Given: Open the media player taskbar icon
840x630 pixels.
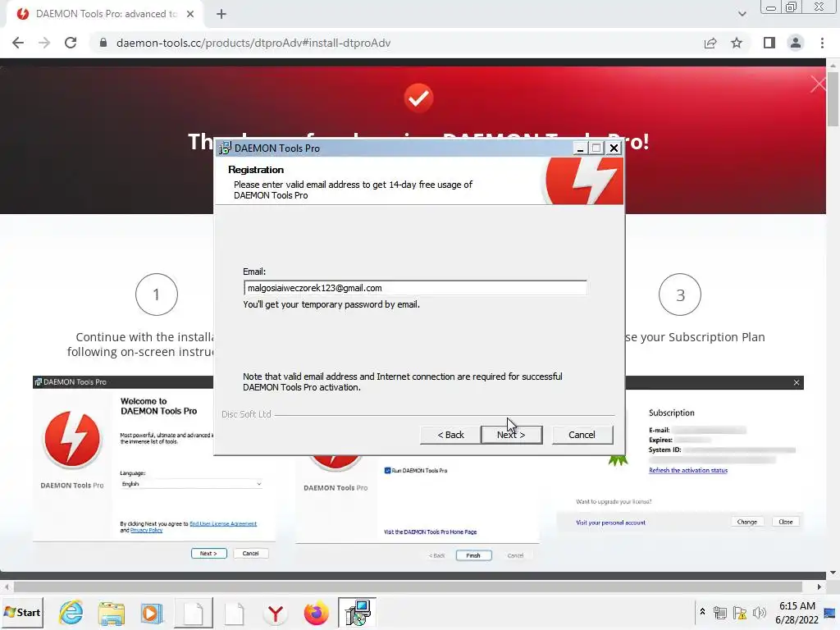Looking at the screenshot, I should [x=152, y=613].
